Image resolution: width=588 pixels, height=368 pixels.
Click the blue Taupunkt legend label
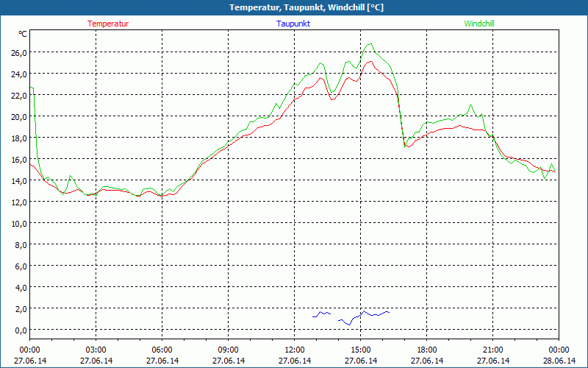[x=293, y=24]
